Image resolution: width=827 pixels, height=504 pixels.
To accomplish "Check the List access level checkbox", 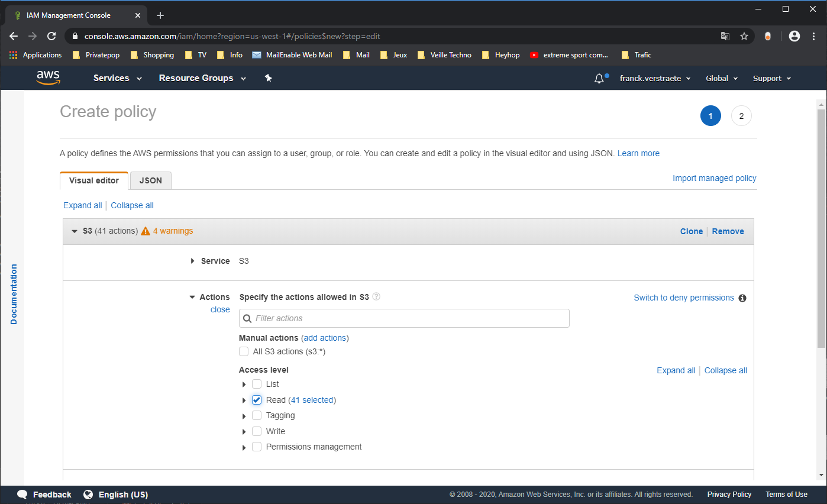I will click(x=257, y=384).
